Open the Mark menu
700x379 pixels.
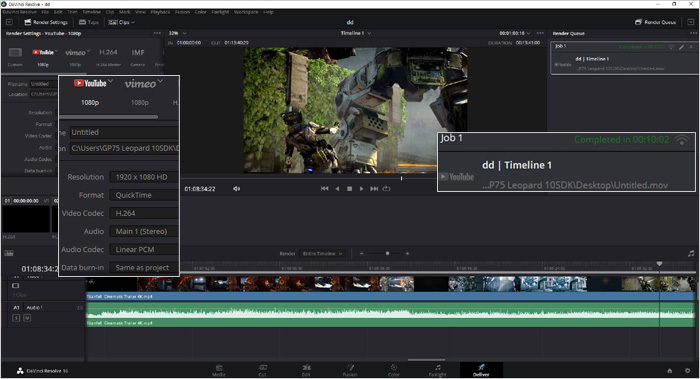[125, 12]
